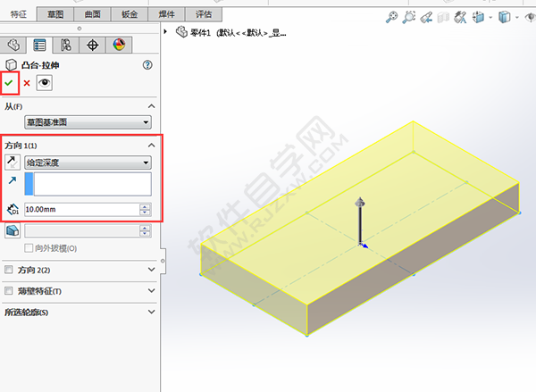536x392 pixels.
Task: Click the View Orientation cube icon
Action: [478, 17]
